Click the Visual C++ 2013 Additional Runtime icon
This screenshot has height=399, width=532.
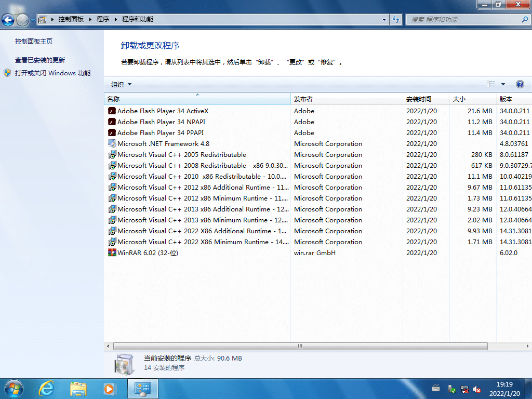pos(112,209)
